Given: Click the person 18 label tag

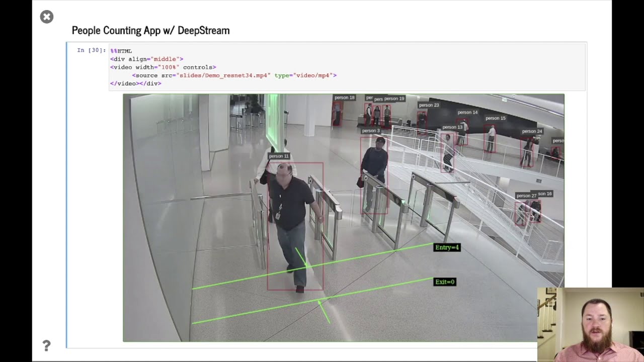Looking at the screenshot, I should (x=345, y=98).
